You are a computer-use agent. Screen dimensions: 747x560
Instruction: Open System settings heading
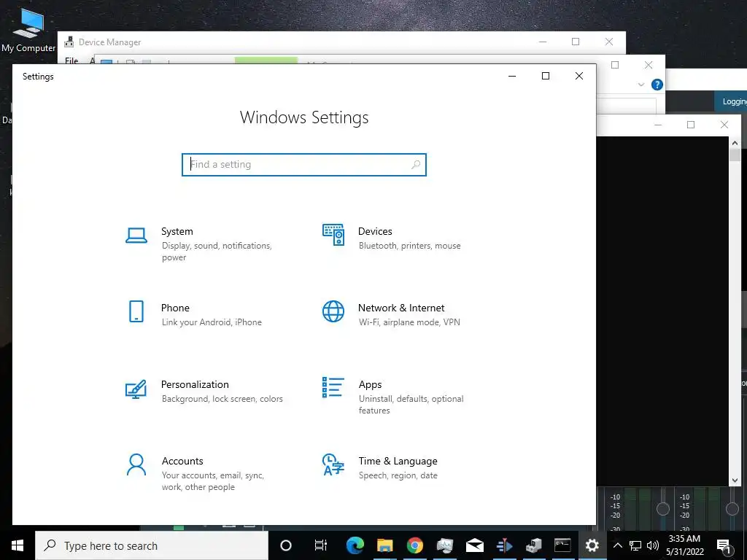pos(177,231)
